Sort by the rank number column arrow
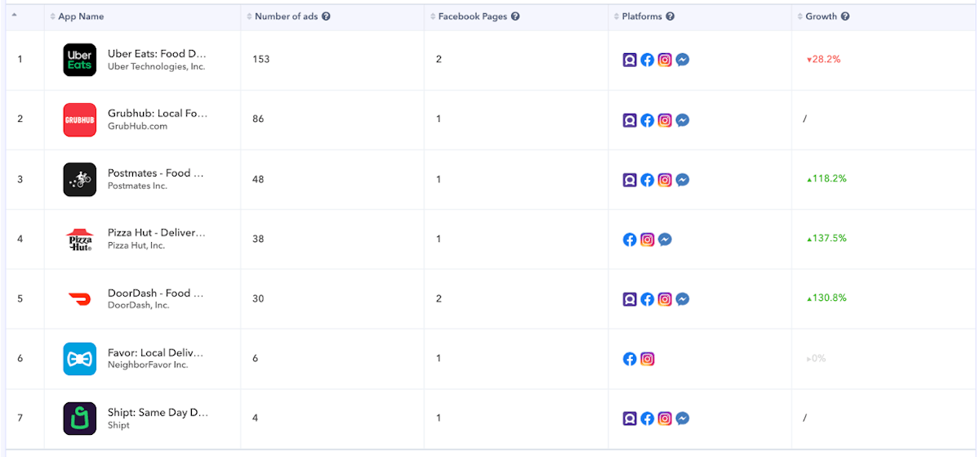Image resolution: width=980 pixels, height=457 pixels. [x=14, y=16]
